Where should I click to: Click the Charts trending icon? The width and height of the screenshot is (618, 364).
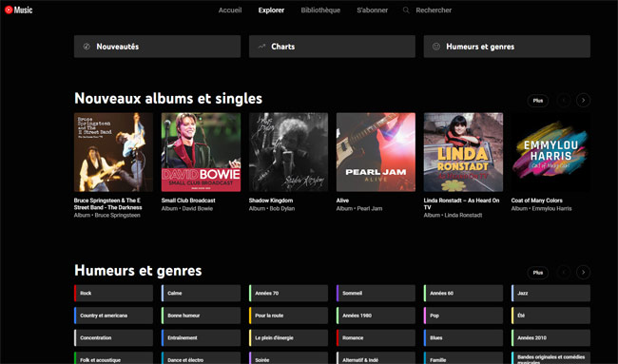[x=261, y=47]
